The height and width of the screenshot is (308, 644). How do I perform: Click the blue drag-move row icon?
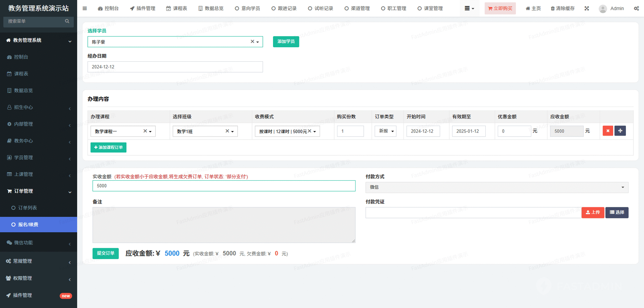pyautogui.click(x=620, y=131)
